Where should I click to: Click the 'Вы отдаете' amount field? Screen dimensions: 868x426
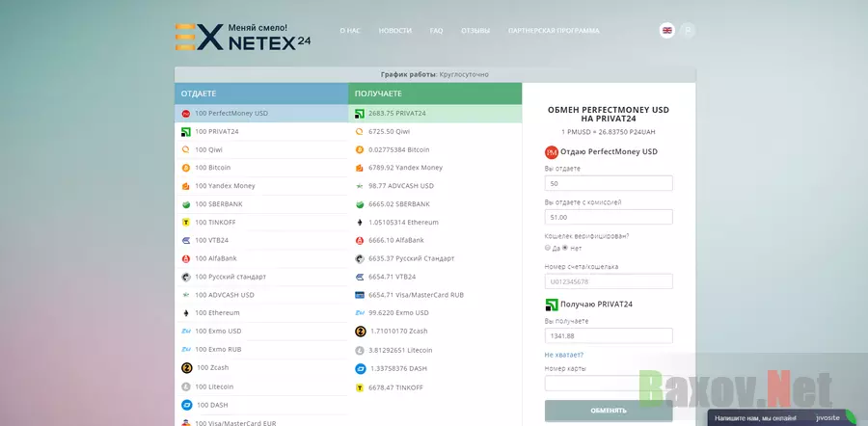click(609, 183)
